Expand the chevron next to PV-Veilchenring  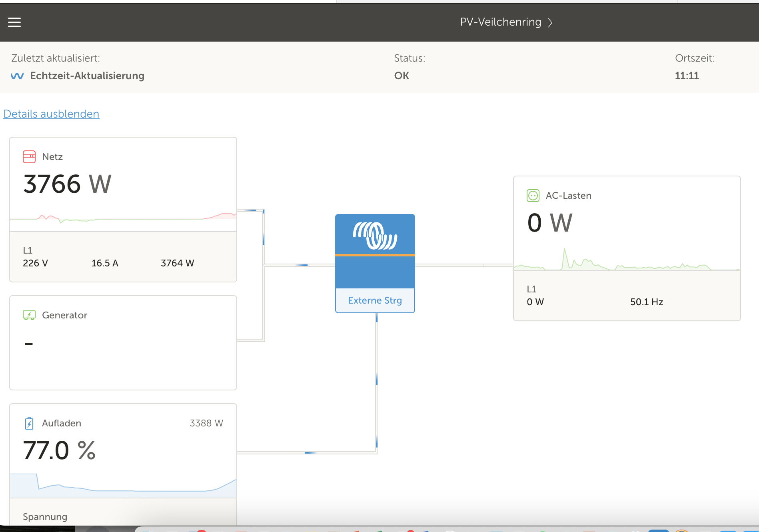[550, 22]
